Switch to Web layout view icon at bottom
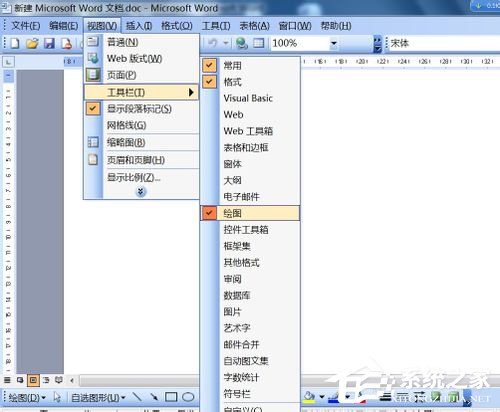The image size is (500, 412). click(x=20, y=380)
